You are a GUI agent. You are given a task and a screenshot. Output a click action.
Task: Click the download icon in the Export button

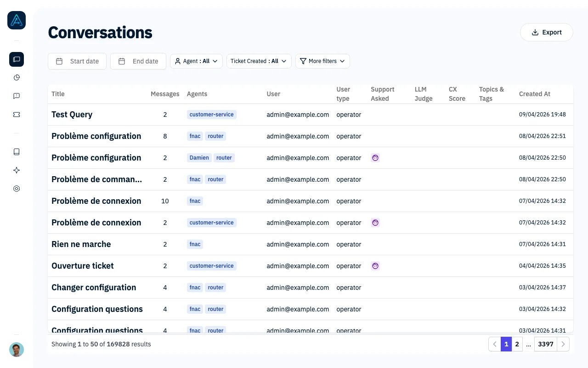click(x=535, y=32)
